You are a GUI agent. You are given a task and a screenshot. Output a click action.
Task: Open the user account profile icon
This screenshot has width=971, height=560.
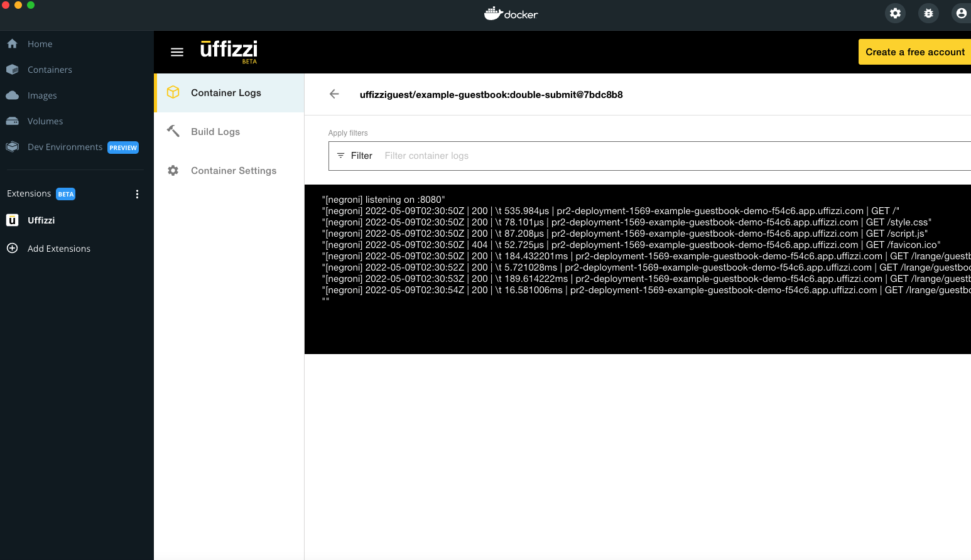[961, 13]
